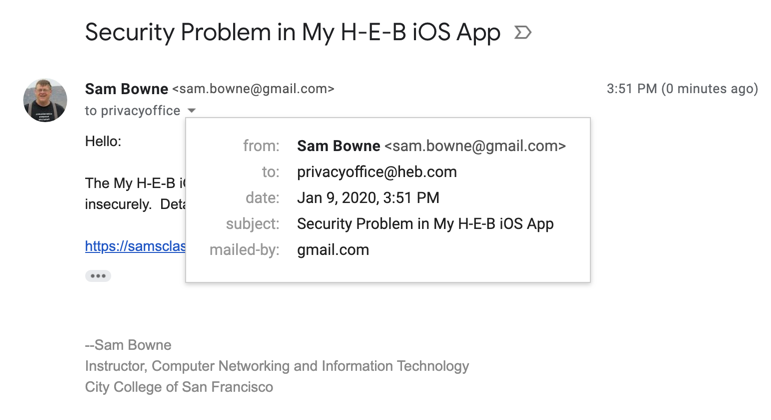Click the Instructor title line in signature
The image size is (771, 420).
point(277,366)
